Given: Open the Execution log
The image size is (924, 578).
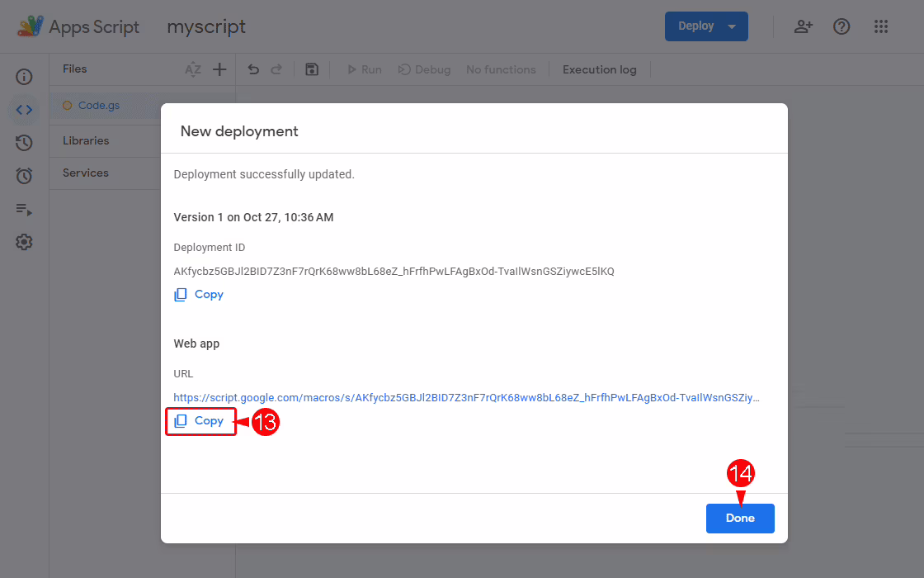Looking at the screenshot, I should 600,69.
